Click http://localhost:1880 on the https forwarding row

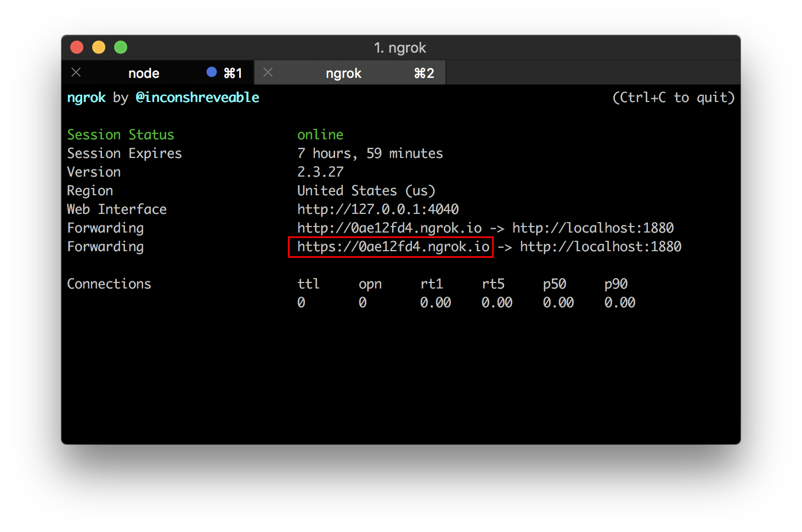601,247
